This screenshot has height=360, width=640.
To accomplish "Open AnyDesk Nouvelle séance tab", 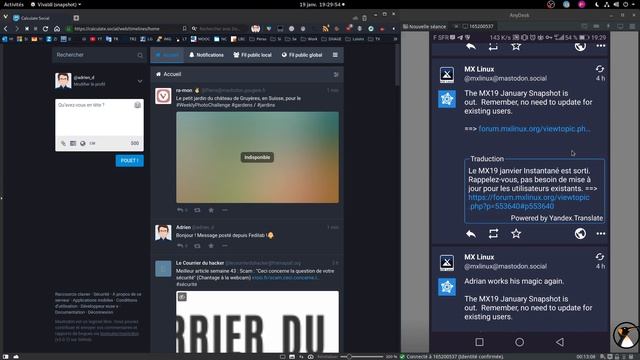I will [x=424, y=26].
